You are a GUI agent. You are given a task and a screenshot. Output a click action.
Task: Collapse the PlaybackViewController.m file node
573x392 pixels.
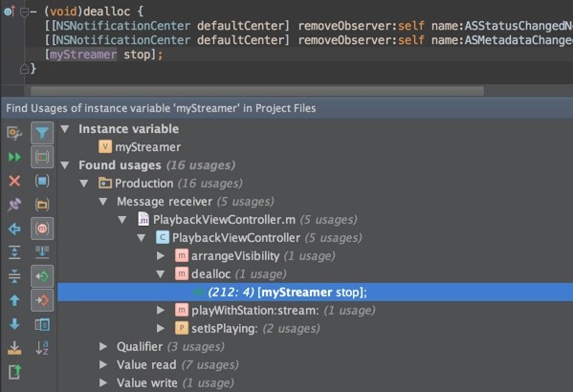point(122,220)
